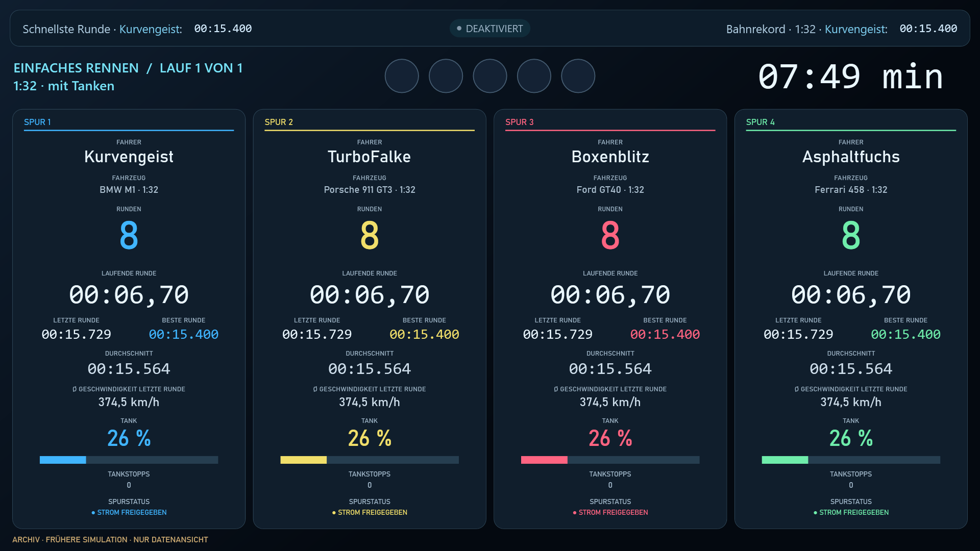Click the DEAKTIVIERT status pill
980x551 pixels.
[490, 29]
